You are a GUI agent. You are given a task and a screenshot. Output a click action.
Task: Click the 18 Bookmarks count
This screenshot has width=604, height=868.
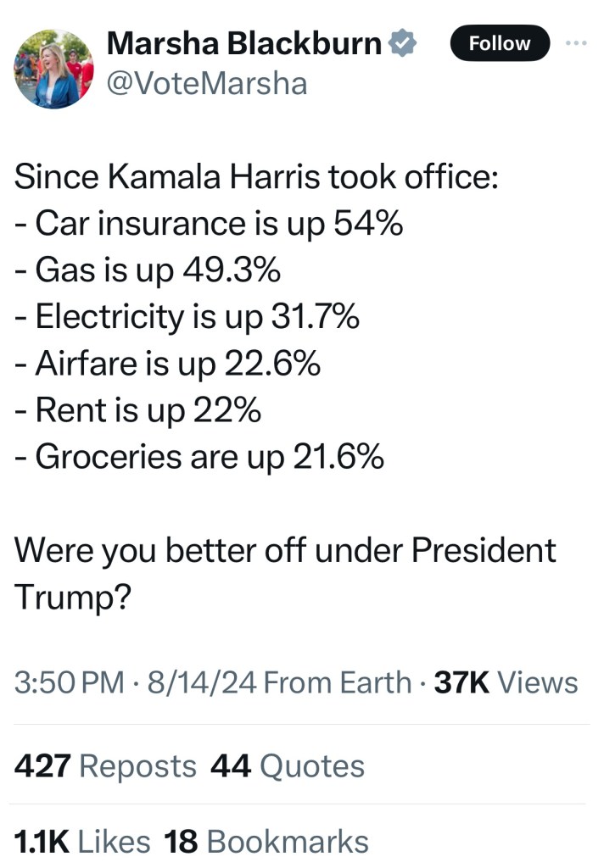click(x=266, y=841)
